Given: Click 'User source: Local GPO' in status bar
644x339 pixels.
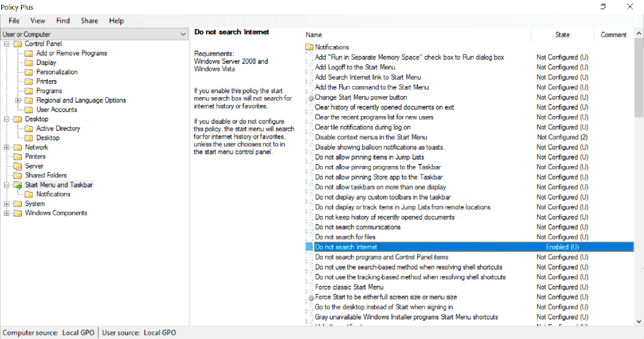Looking at the screenshot, I should click(139, 333).
